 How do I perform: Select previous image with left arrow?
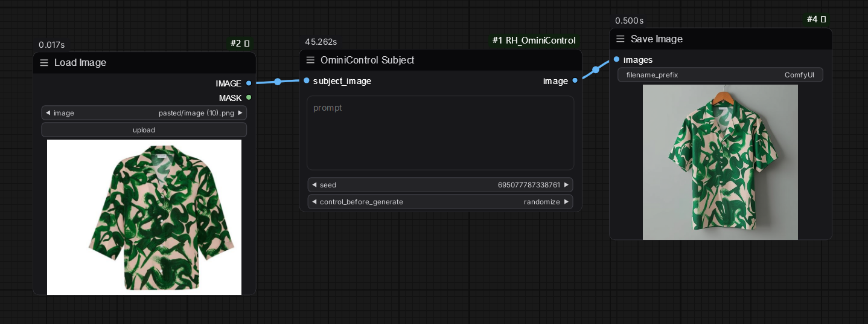click(x=48, y=113)
